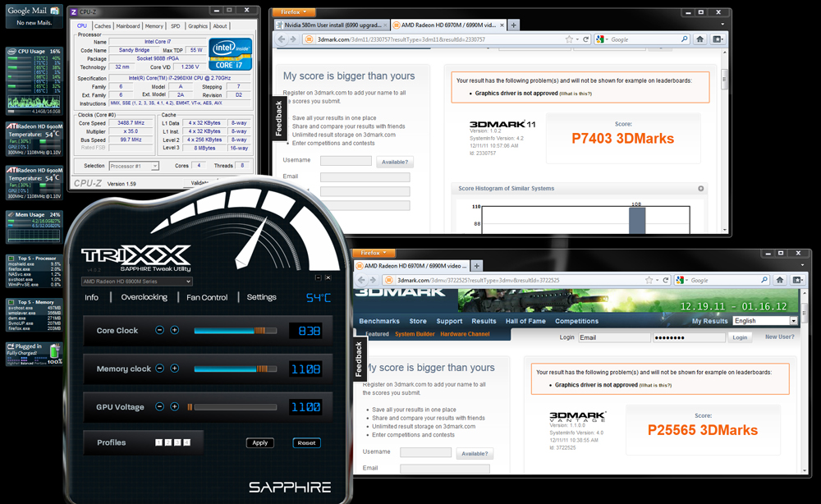Viewport: 821px width, 504px height.
Task: Click the search magnifier in top Firefox window
Action: point(684,39)
